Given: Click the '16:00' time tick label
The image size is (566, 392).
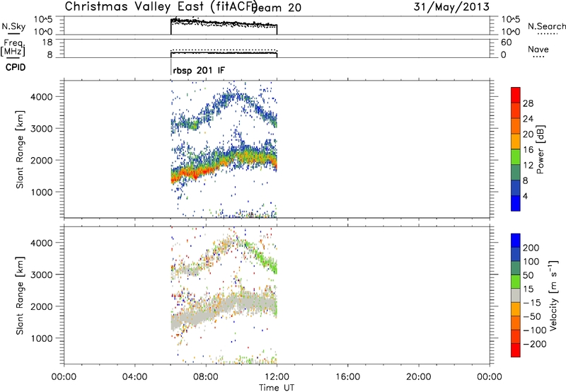Looking at the screenshot, I should [x=347, y=377].
